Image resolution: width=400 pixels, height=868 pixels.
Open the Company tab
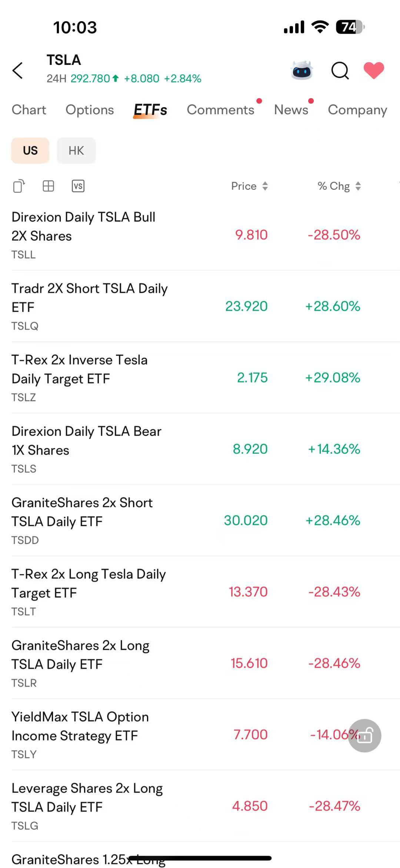[357, 110]
